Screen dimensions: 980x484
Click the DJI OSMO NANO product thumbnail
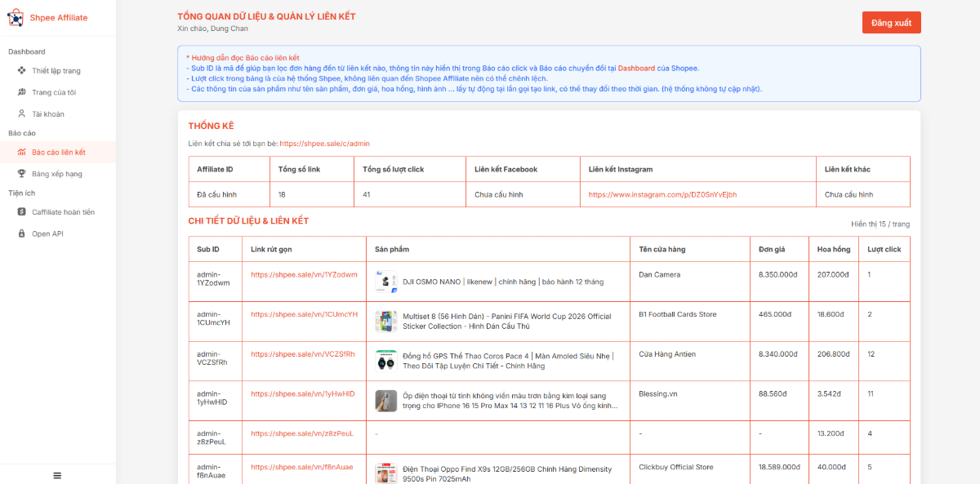click(x=386, y=282)
